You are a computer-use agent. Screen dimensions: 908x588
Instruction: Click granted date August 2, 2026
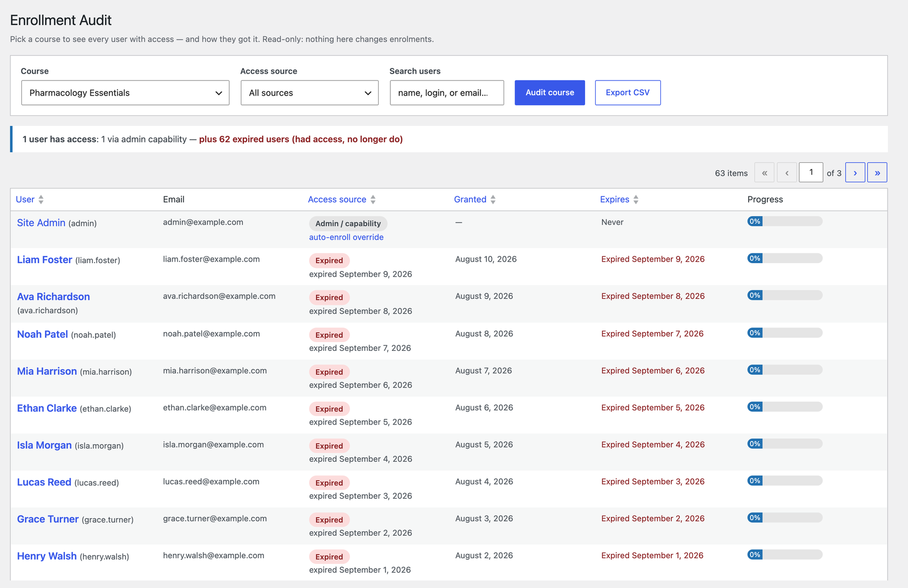(x=484, y=556)
